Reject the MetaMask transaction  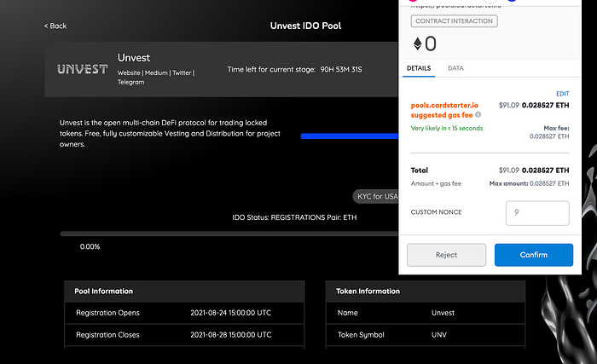[x=446, y=255]
